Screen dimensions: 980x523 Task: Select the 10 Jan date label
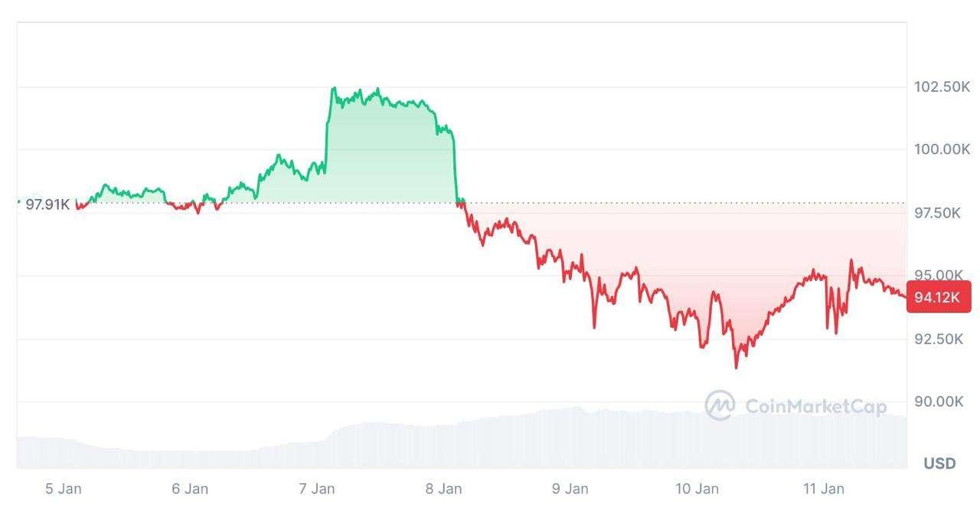pos(697,489)
